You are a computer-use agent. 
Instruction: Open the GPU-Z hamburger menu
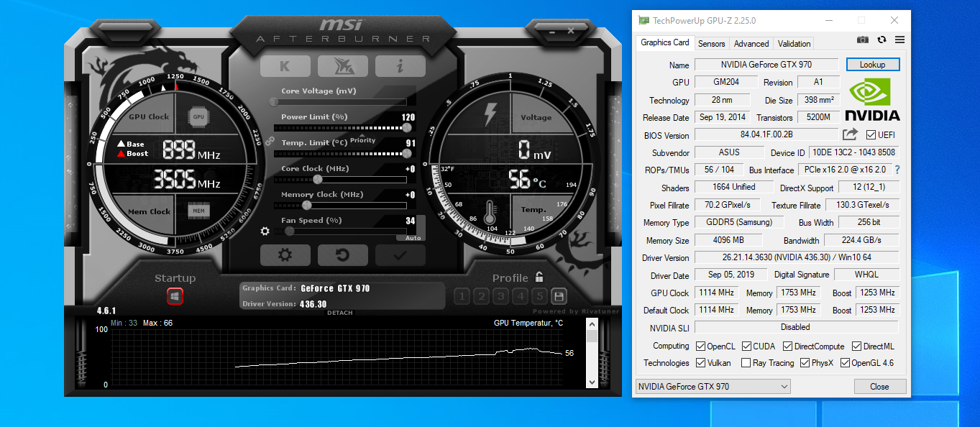coord(899,40)
